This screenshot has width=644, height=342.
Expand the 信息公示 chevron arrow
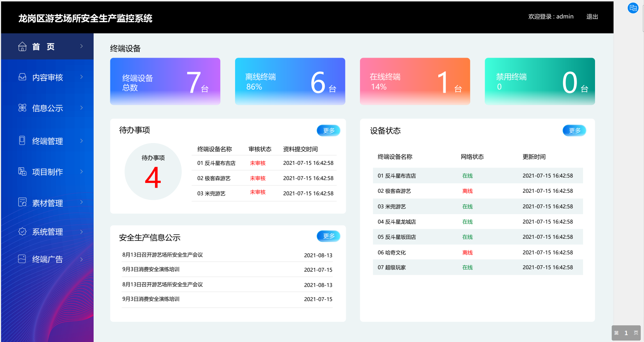82,108
